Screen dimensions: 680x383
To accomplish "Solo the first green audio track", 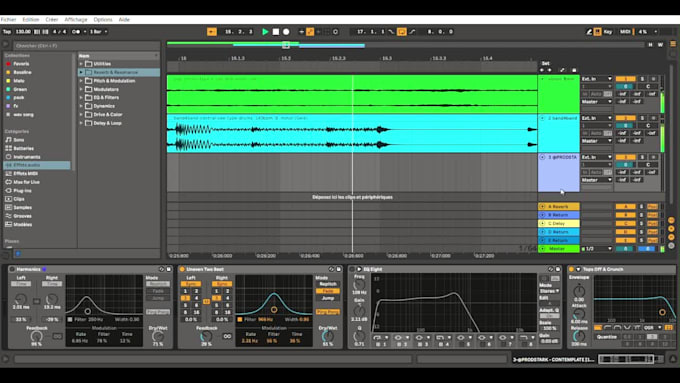I will tap(642, 79).
